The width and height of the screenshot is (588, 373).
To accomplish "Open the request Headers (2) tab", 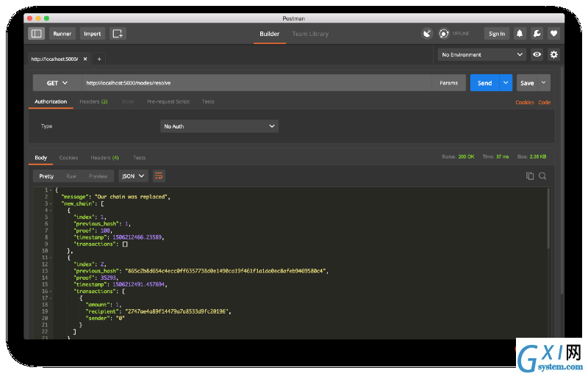I will pos(93,101).
